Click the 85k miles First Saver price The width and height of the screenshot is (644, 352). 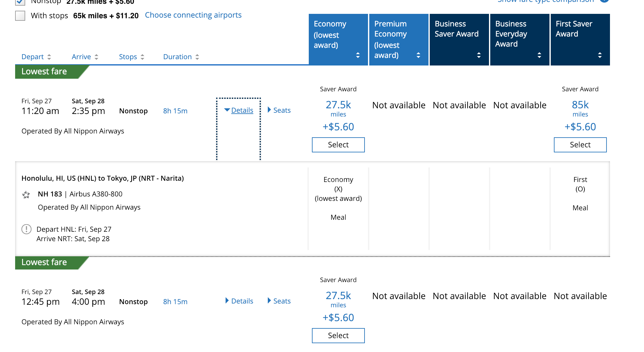coord(580,108)
